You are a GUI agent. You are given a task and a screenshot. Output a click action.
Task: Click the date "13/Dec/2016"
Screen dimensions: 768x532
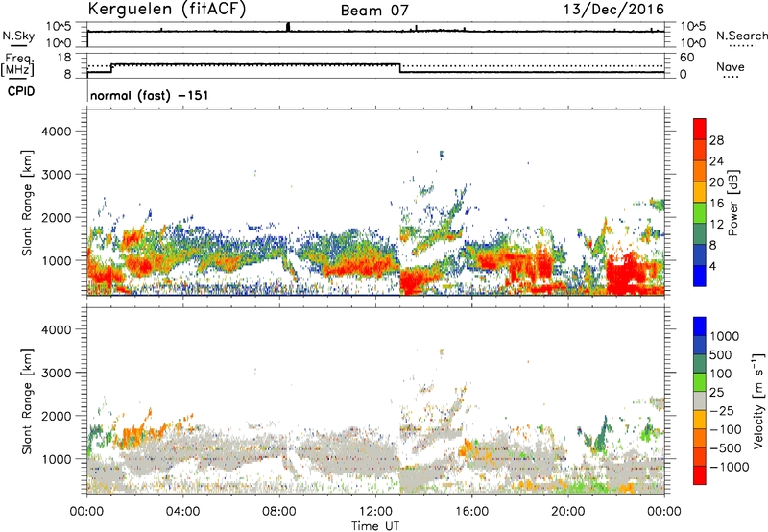(x=614, y=10)
